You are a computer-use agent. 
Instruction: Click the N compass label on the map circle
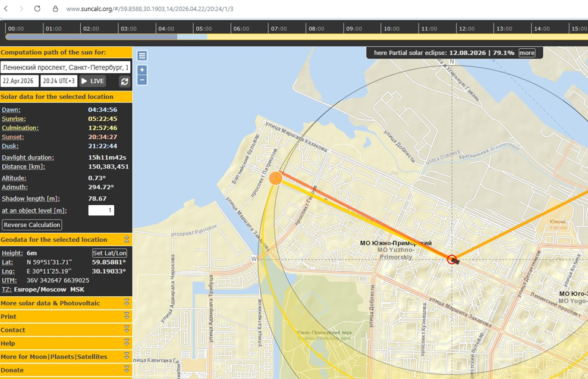point(452,61)
